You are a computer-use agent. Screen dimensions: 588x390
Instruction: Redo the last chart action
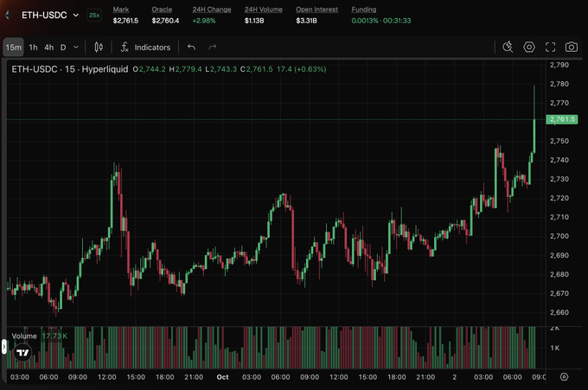[213, 48]
